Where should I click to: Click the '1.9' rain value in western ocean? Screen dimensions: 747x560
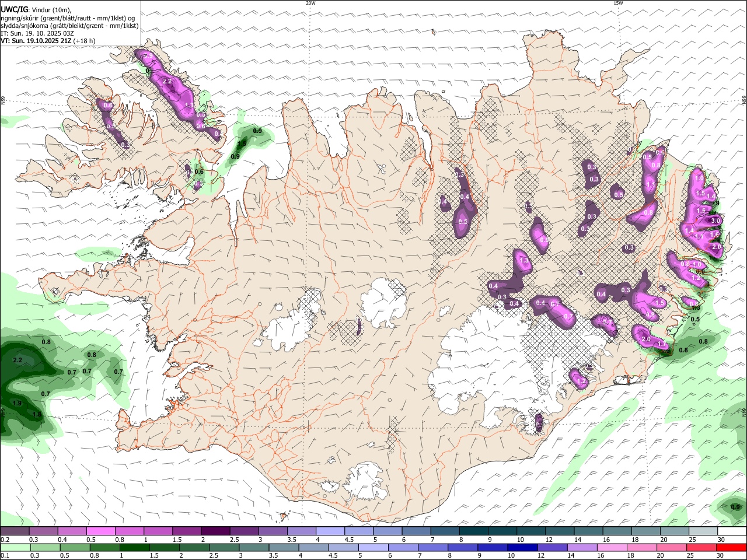[x=18, y=403]
